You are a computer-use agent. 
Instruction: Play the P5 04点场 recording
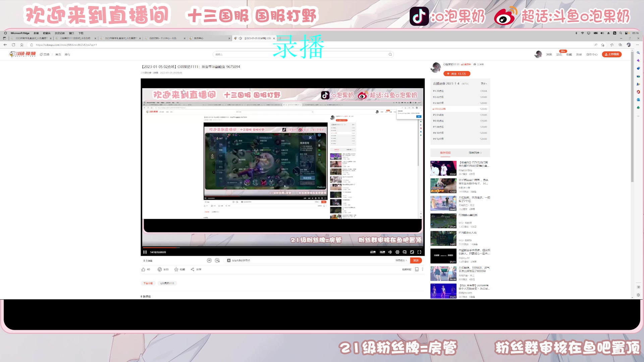pyautogui.click(x=439, y=115)
